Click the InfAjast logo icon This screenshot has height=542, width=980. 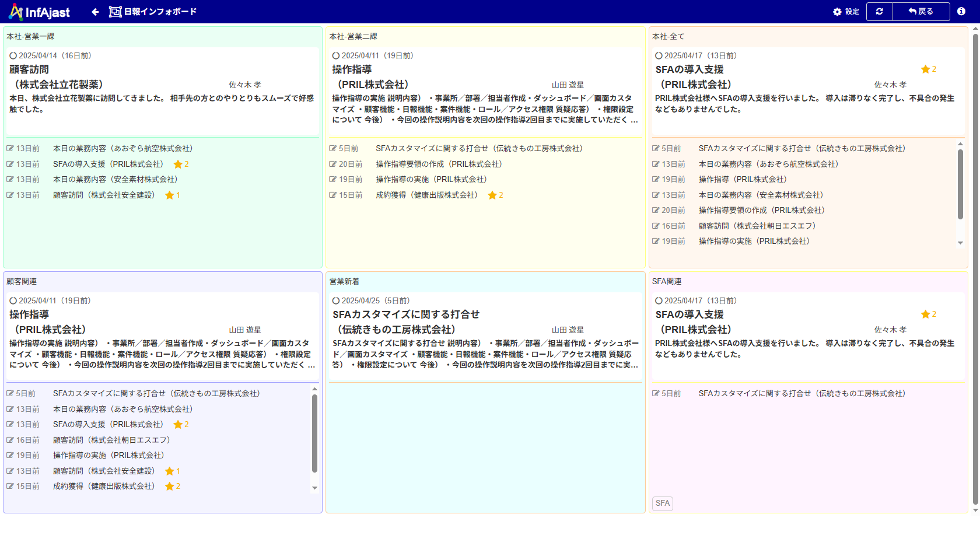(x=16, y=12)
